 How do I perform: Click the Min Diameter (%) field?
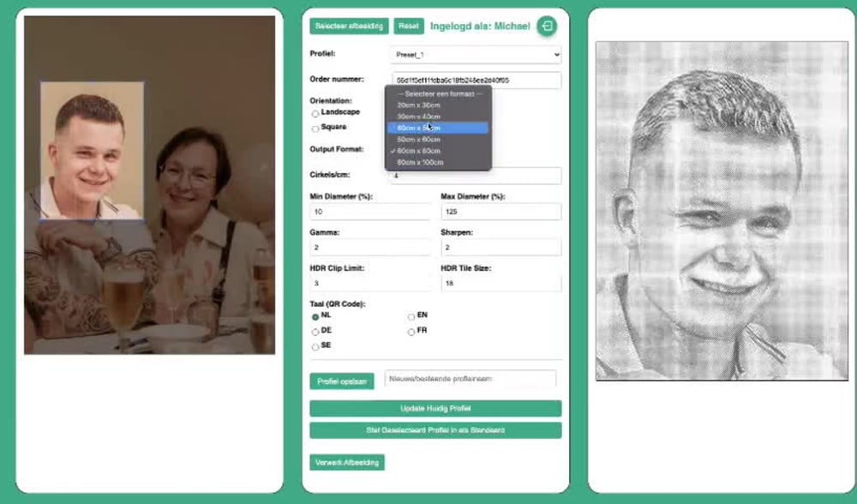(370, 212)
